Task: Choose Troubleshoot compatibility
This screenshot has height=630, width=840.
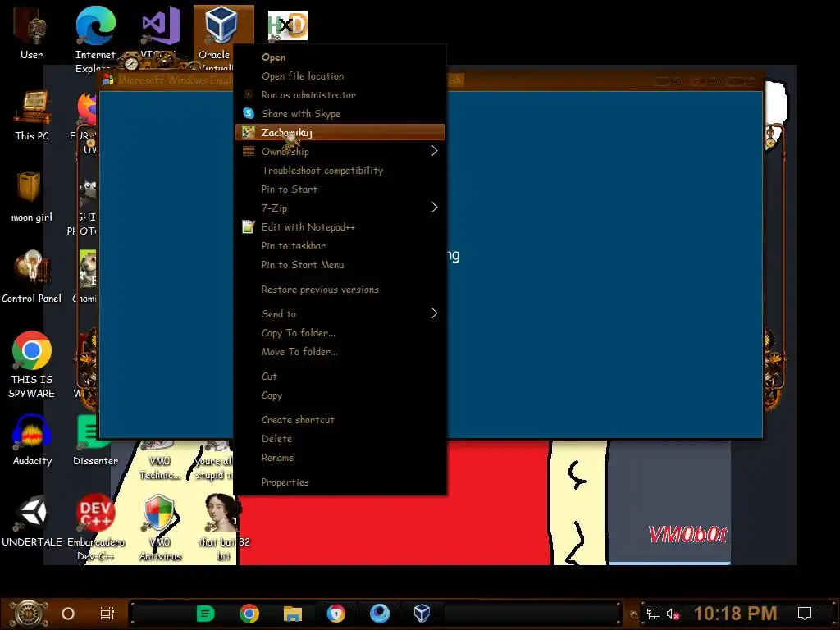Action: coord(340,171)
